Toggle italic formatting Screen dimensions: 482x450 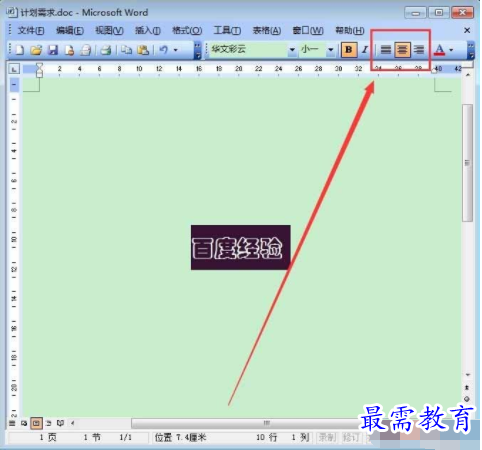[365, 50]
